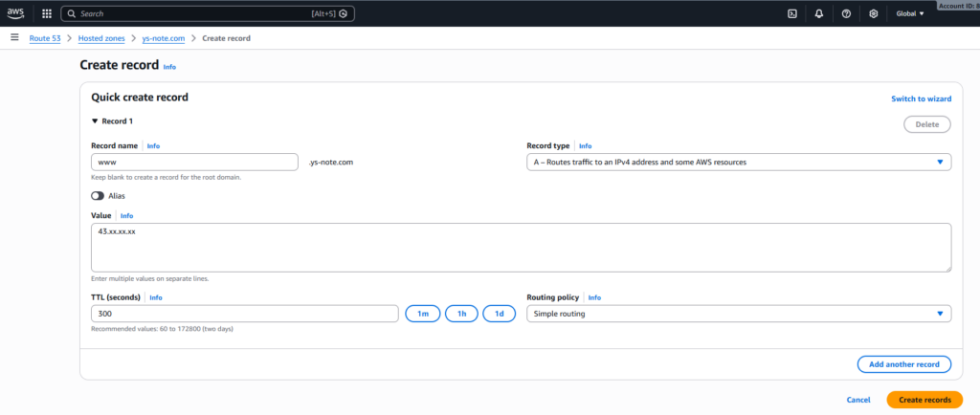Open the AWS services grid menu

[46, 13]
